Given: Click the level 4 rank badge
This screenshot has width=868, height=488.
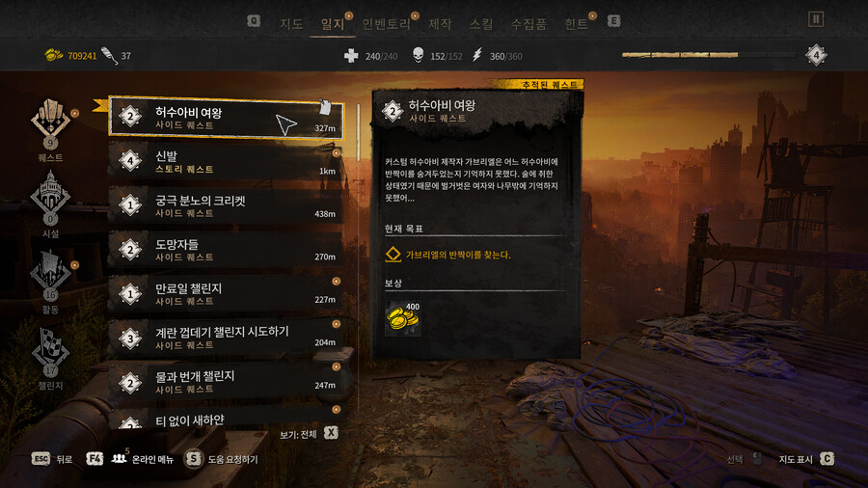Looking at the screenshot, I should pyautogui.click(x=816, y=55).
